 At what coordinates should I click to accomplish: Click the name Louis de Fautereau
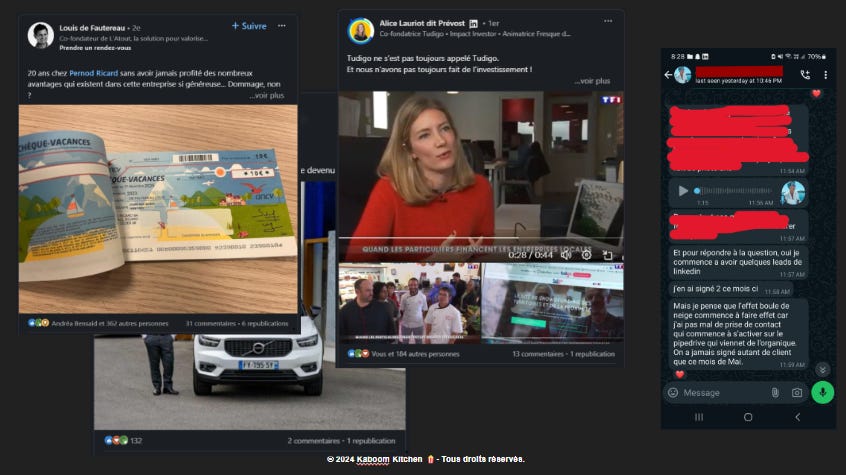pyautogui.click(x=92, y=28)
